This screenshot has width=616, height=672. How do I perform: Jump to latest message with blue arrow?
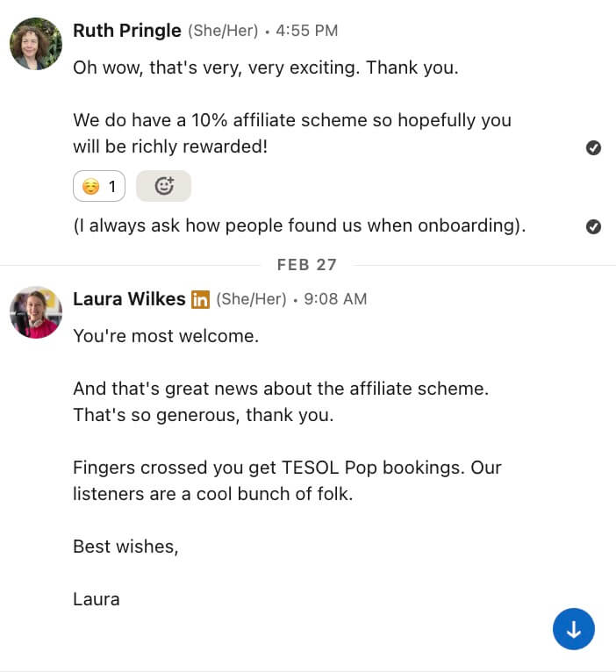tap(574, 629)
